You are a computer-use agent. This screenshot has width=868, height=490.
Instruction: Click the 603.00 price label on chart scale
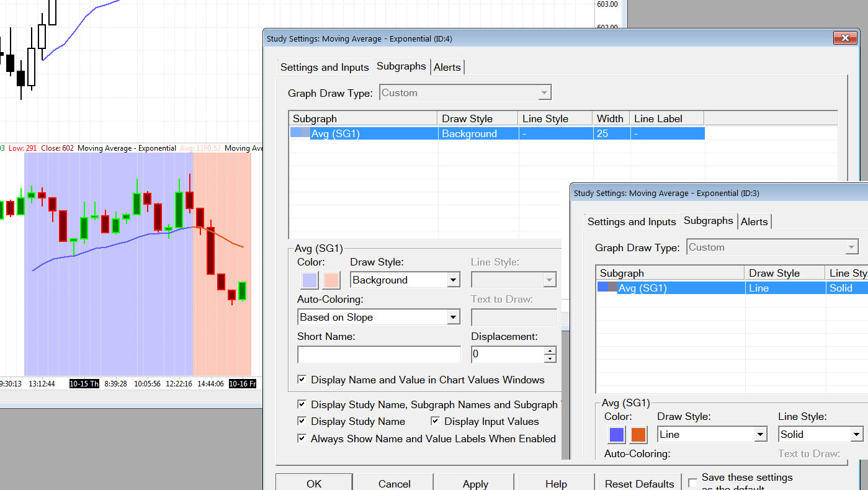pyautogui.click(x=607, y=4)
